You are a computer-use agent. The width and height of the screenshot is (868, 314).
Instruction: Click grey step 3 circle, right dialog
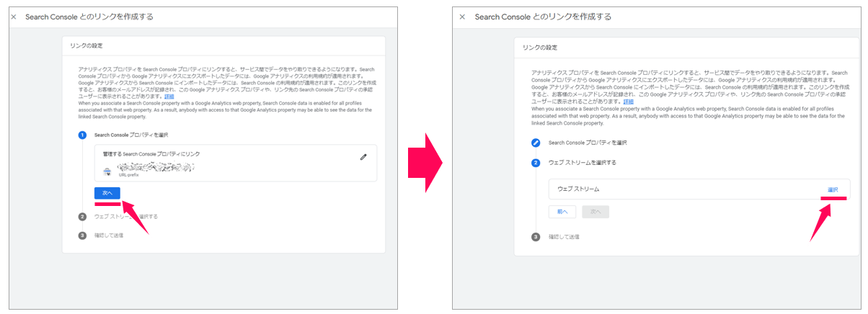536,237
